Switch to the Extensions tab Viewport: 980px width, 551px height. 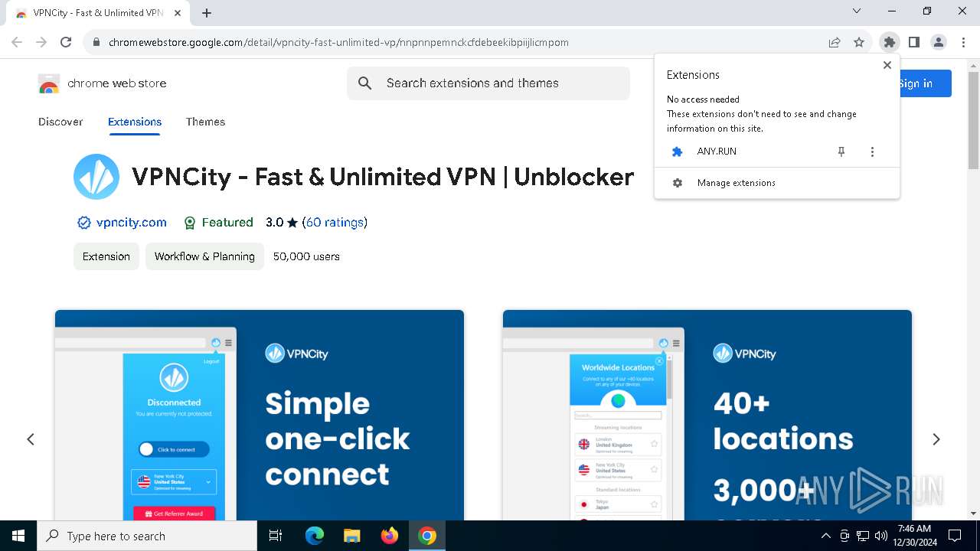[135, 122]
